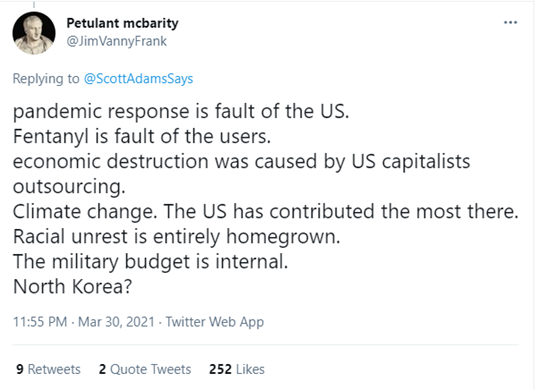Image resolution: width=554 pixels, height=390 pixels.
Task: Click the "Climate change" sentence
Action: (266, 211)
